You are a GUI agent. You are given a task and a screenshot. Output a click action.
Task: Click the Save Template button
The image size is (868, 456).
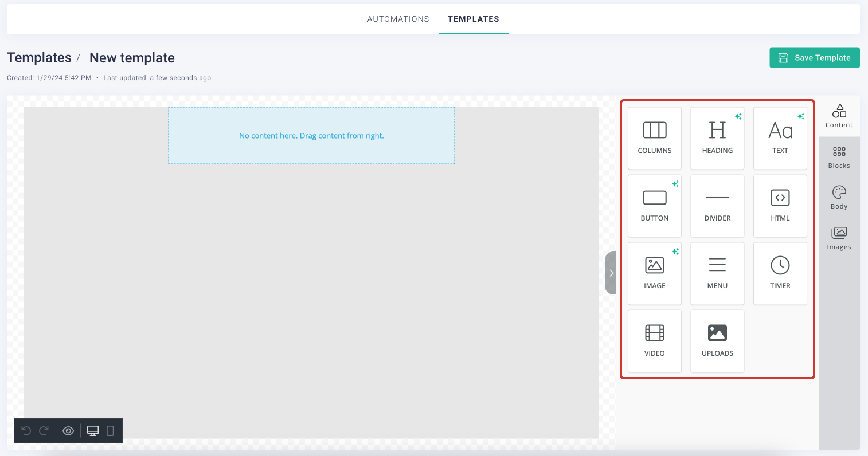tap(814, 57)
